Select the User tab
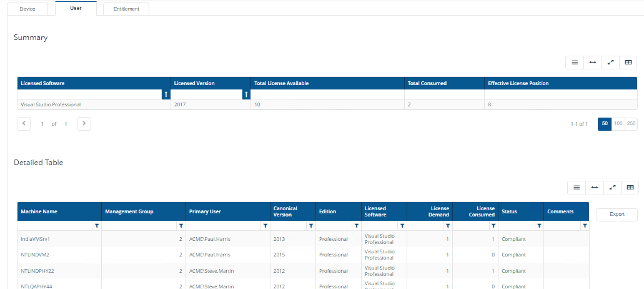The width and height of the screenshot is (644, 289). pyautogui.click(x=76, y=8)
